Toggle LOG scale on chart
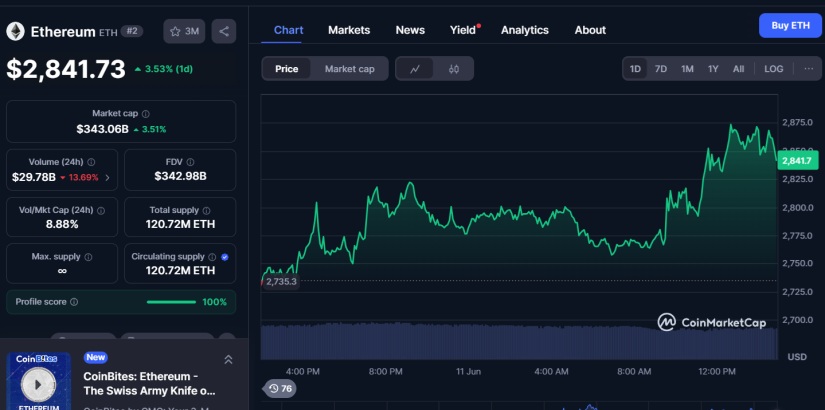 [774, 69]
